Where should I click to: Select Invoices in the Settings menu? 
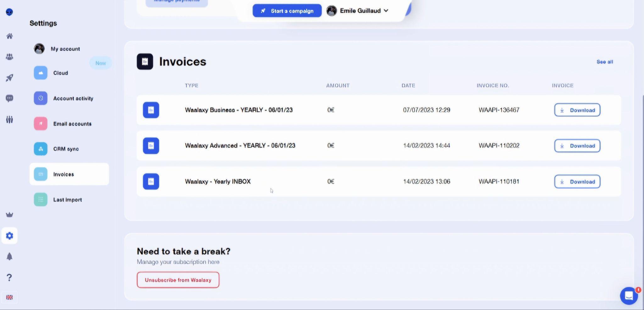click(x=69, y=174)
